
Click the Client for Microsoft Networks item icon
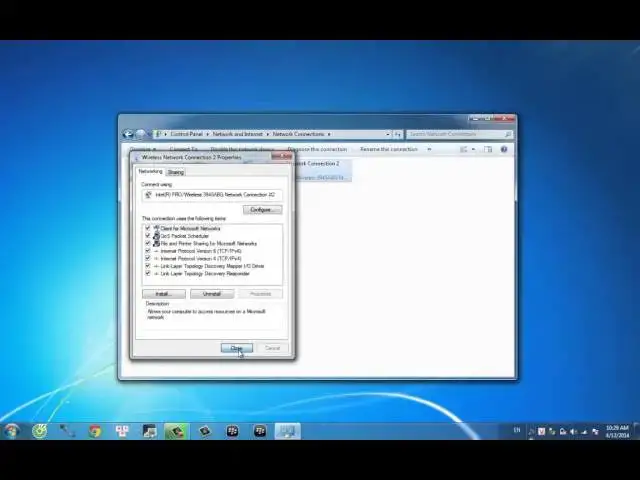(x=156, y=228)
